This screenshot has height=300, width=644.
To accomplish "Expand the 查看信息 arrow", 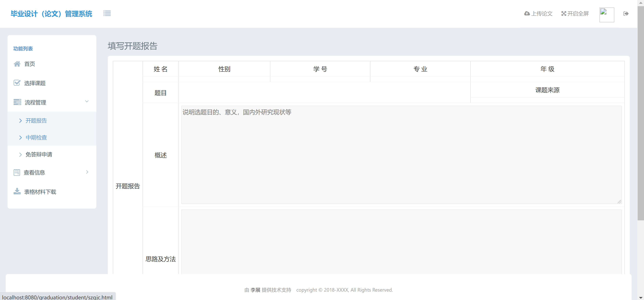I will coord(87,172).
